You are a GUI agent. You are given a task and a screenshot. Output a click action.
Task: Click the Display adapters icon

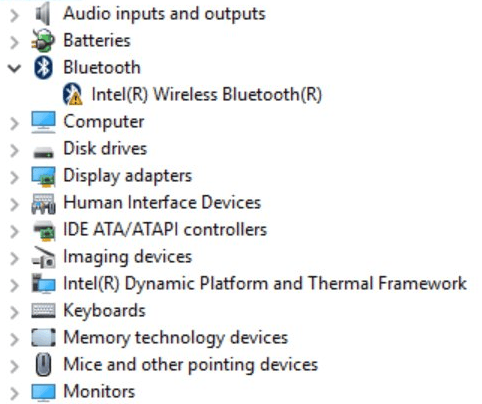click(x=43, y=177)
